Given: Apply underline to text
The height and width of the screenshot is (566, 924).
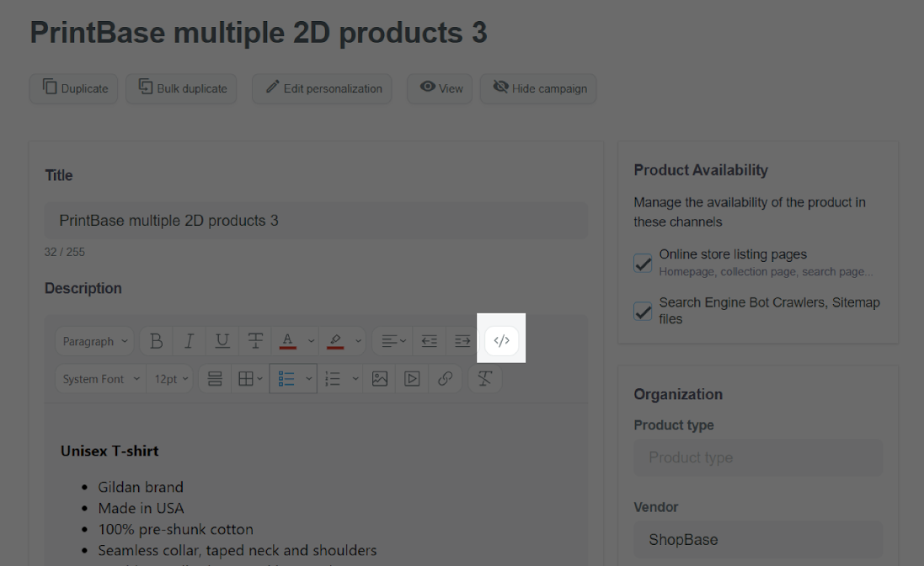Looking at the screenshot, I should [222, 341].
